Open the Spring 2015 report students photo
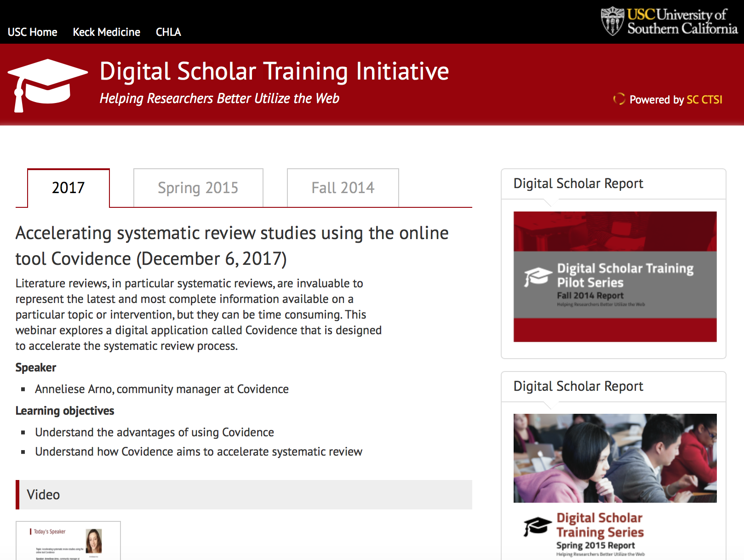This screenshot has width=744, height=560. [615, 458]
